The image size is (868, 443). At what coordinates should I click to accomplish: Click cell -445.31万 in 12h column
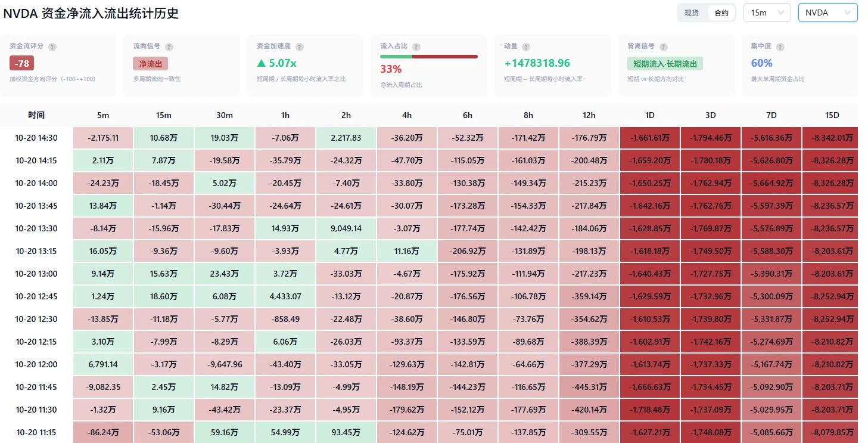click(589, 387)
